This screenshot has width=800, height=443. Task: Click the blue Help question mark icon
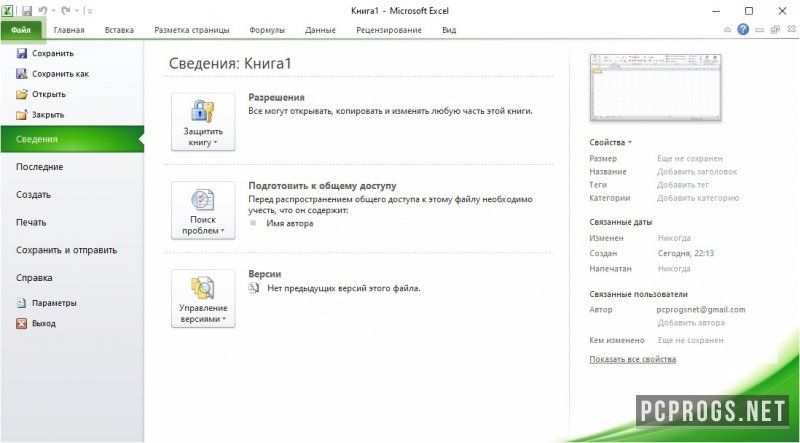click(743, 30)
